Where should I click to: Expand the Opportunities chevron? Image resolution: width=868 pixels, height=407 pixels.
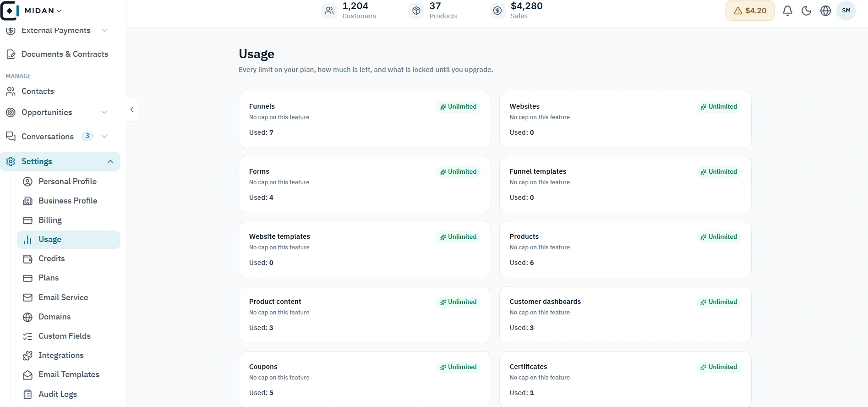point(104,112)
